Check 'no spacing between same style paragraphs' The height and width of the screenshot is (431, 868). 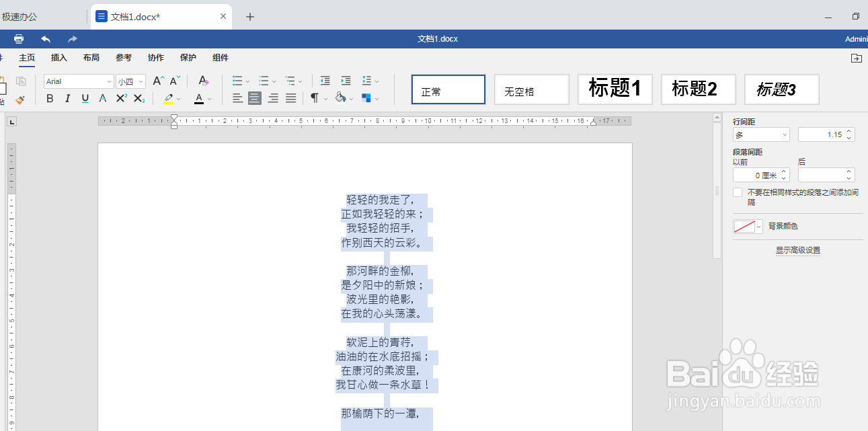[738, 192]
